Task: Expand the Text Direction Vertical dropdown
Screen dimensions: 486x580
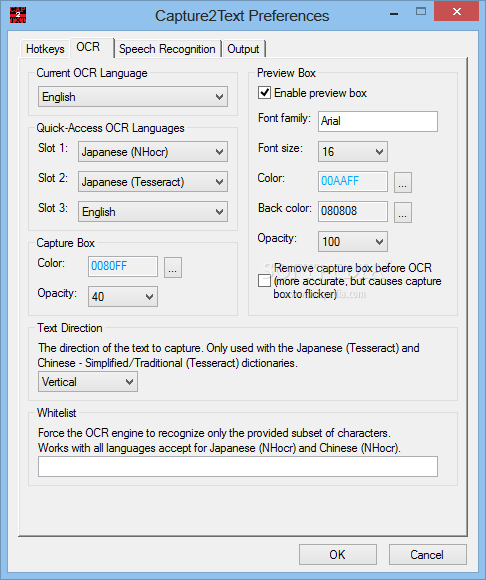Action: click(x=88, y=382)
